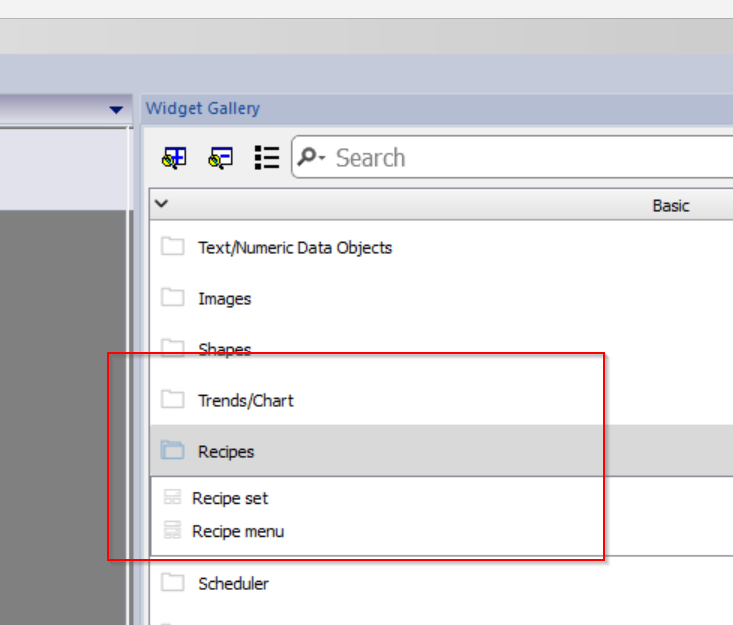The image size is (733, 625).
Task: Click the Images folder icon
Action: coord(172,297)
